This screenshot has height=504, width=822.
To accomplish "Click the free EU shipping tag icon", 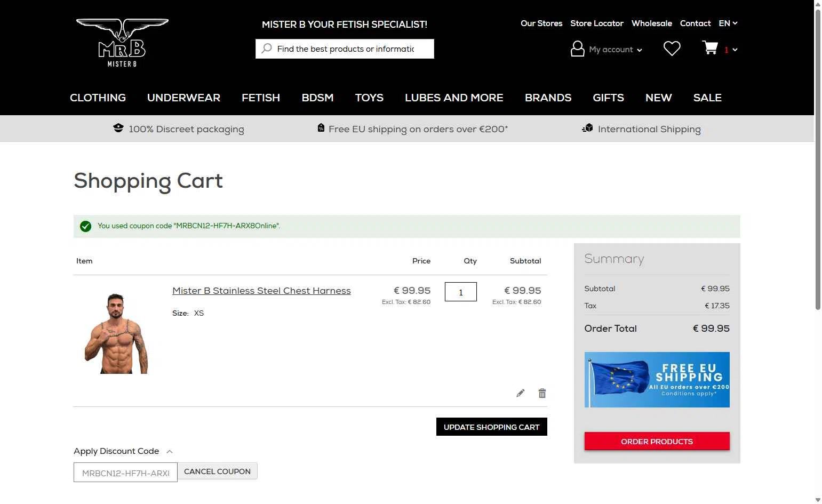I will (x=321, y=128).
